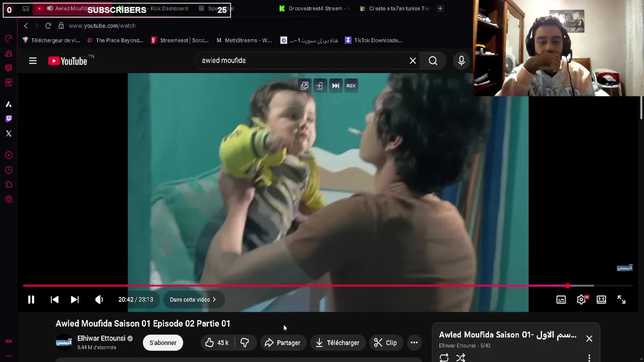
Task: Expand 'Dans cette vidéo' chapters chevron
Action: pos(214,300)
